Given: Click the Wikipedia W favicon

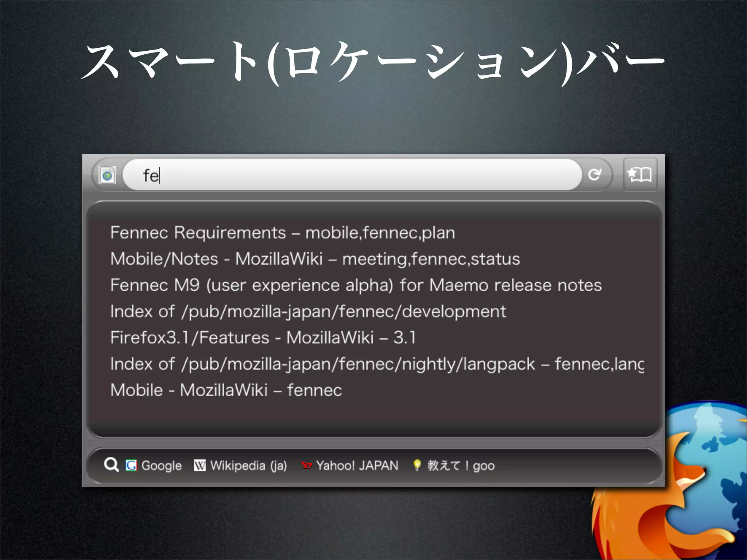Looking at the screenshot, I should 200,466.
